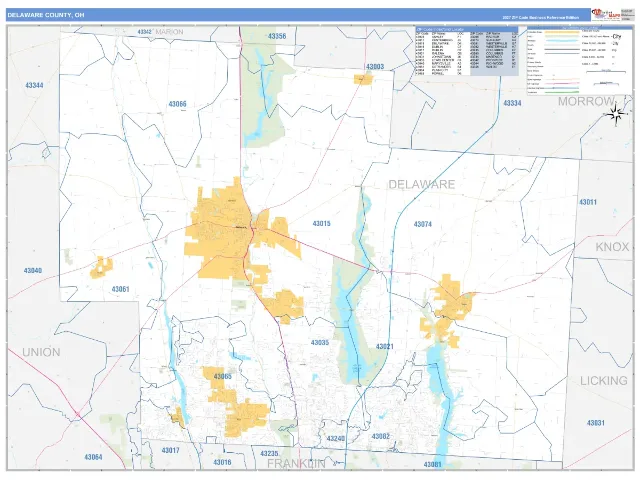Select the ZIP code label 43003

tap(375, 67)
